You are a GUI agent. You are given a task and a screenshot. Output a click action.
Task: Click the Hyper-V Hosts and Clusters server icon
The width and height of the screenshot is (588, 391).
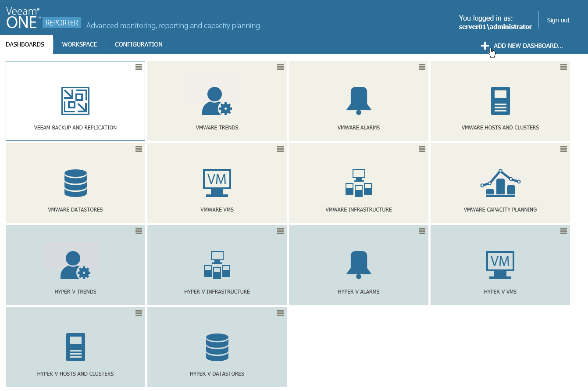pos(75,347)
